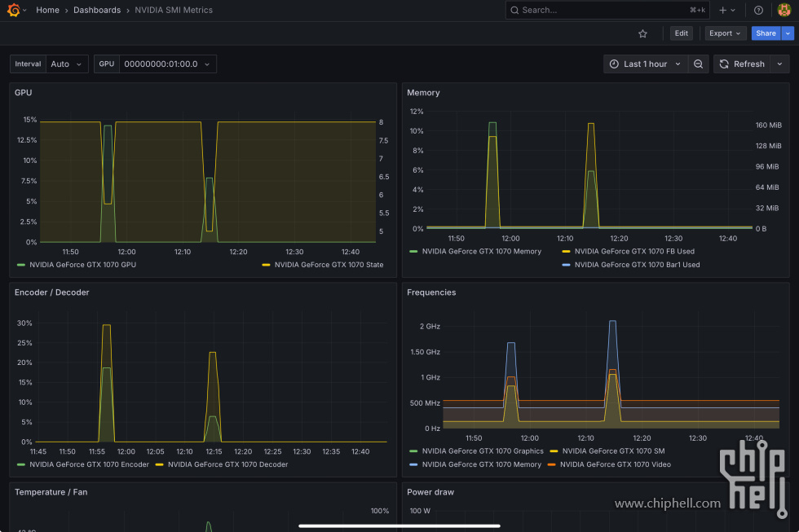Click the search magnifier icon
This screenshot has height=532, width=799.
tap(514, 10)
